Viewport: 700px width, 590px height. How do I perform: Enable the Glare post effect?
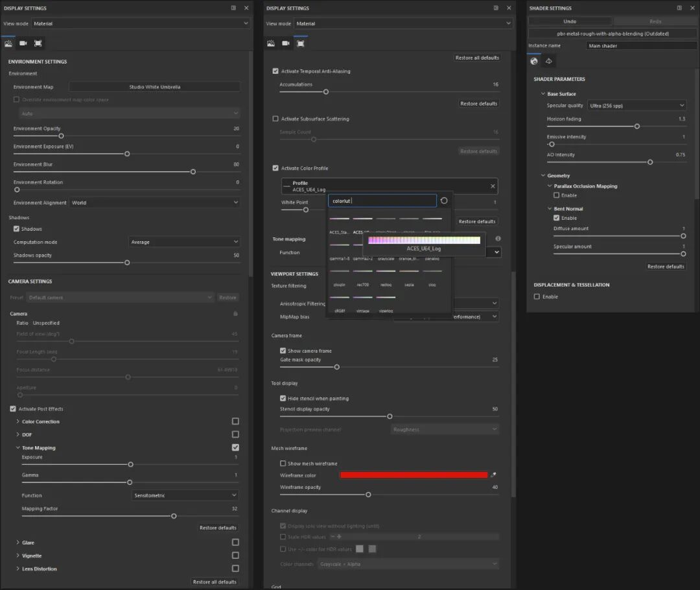(x=235, y=542)
